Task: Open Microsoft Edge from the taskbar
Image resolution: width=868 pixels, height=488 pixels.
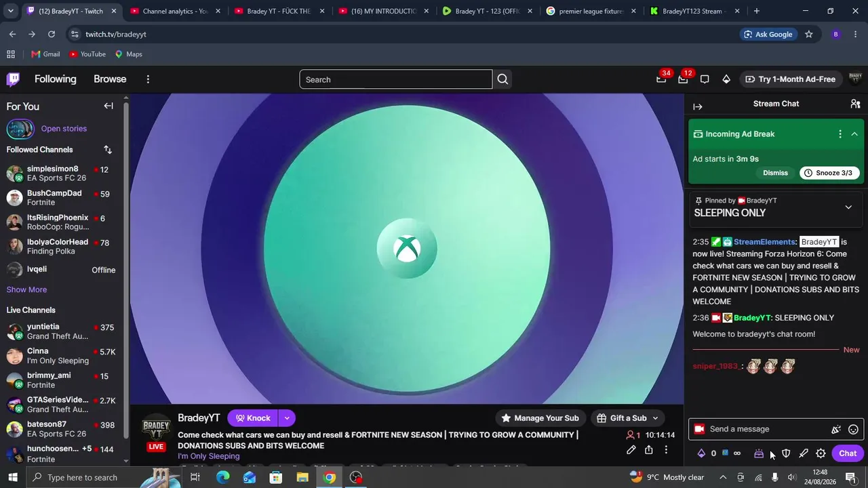Action: point(222,478)
